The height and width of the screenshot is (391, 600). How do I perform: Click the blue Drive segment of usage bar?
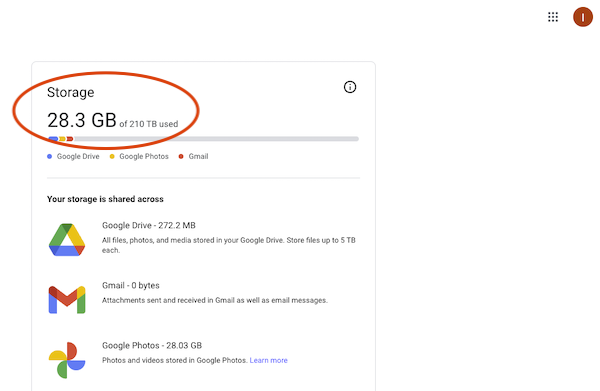[x=53, y=139]
